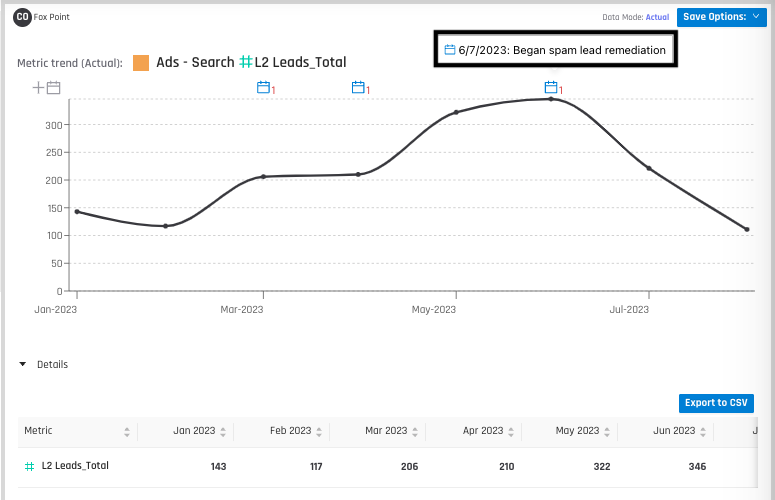Click the May 2023 data point near 322
Viewport: 775px width, 500px height.
[x=456, y=112]
